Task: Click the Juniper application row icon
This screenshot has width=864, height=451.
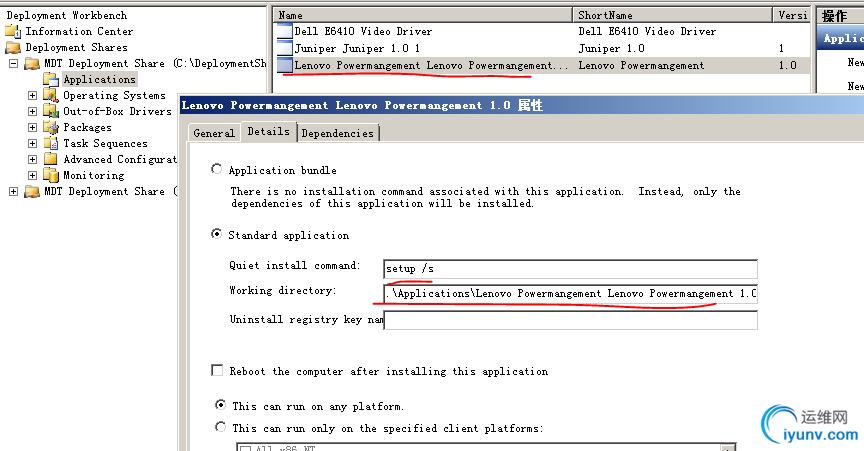Action: (284, 49)
